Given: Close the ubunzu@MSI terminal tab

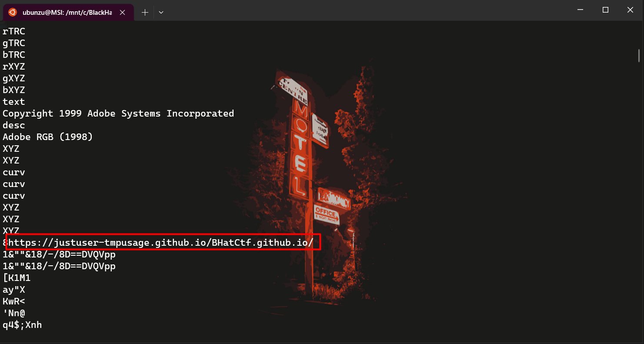Looking at the screenshot, I should (123, 13).
